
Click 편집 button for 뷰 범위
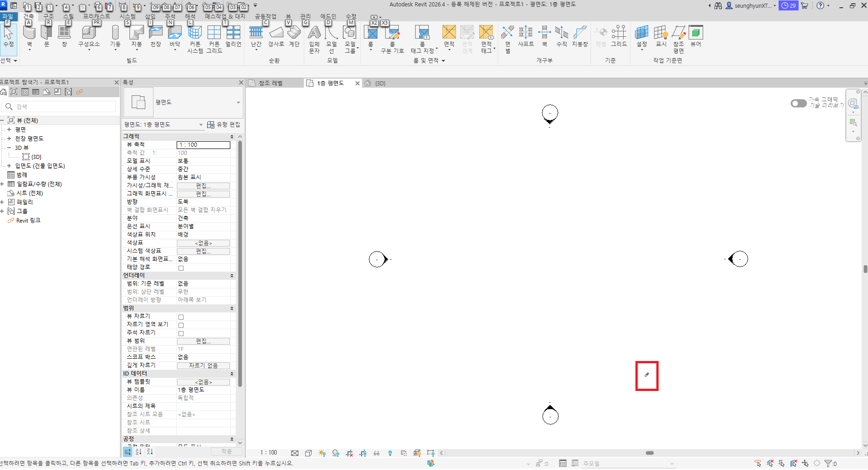click(203, 341)
